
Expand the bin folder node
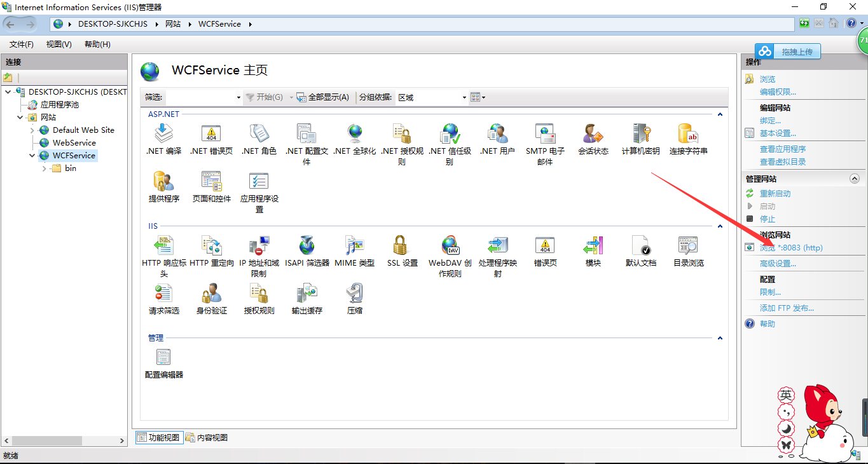pos(45,168)
